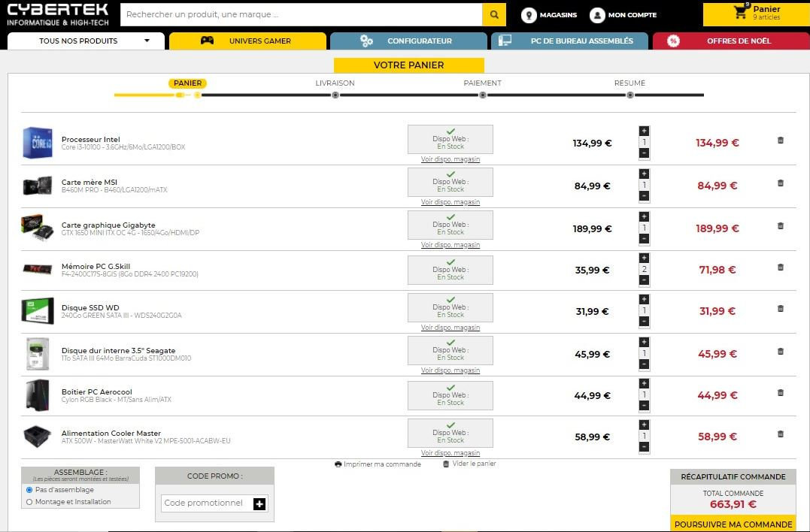The width and height of the screenshot is (810, 532).
Task: Delete Mémoire PC G.Skill from cart
Action: pyautogui.click(x=781, y=268)
